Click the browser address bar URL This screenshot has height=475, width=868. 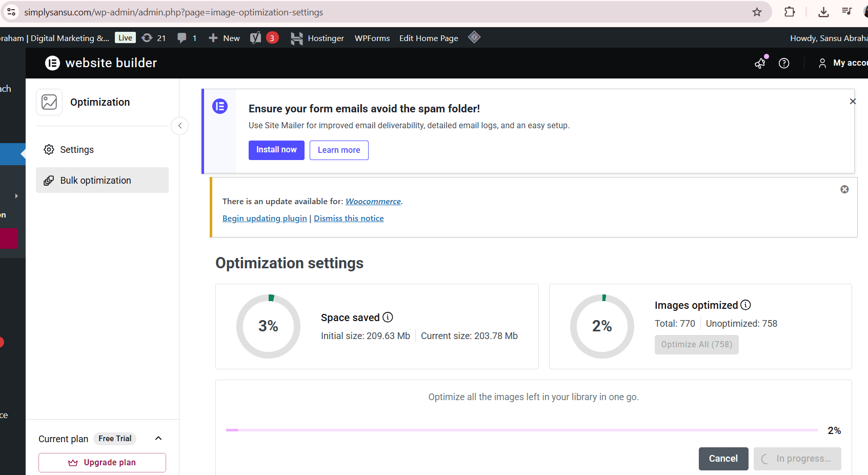tap(174, 12)
